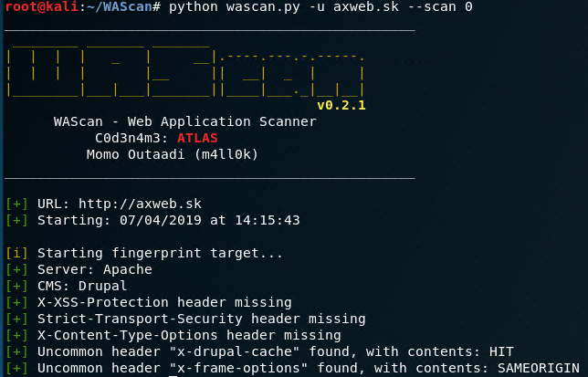
Task: Click the yellow v0.2.1 version label
Action: pos(341,105)
